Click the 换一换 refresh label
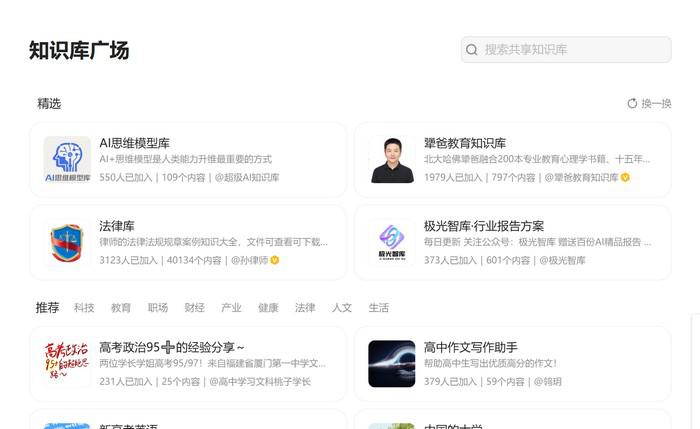Image resolution: width=700 pixels, height=429 pixels. [x=656, y=104]
